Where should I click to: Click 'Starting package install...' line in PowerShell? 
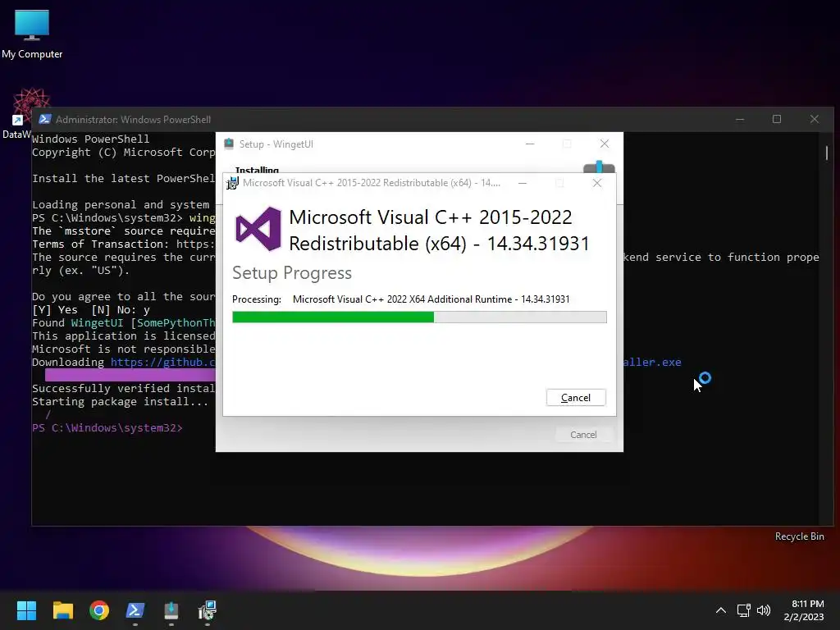click(120, 402)
